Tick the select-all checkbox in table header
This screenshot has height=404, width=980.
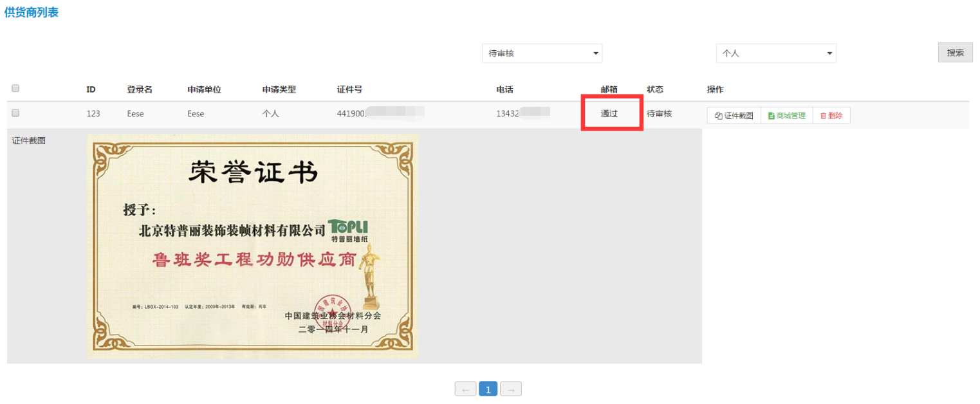pyautogui.click(x=15, y=89)
